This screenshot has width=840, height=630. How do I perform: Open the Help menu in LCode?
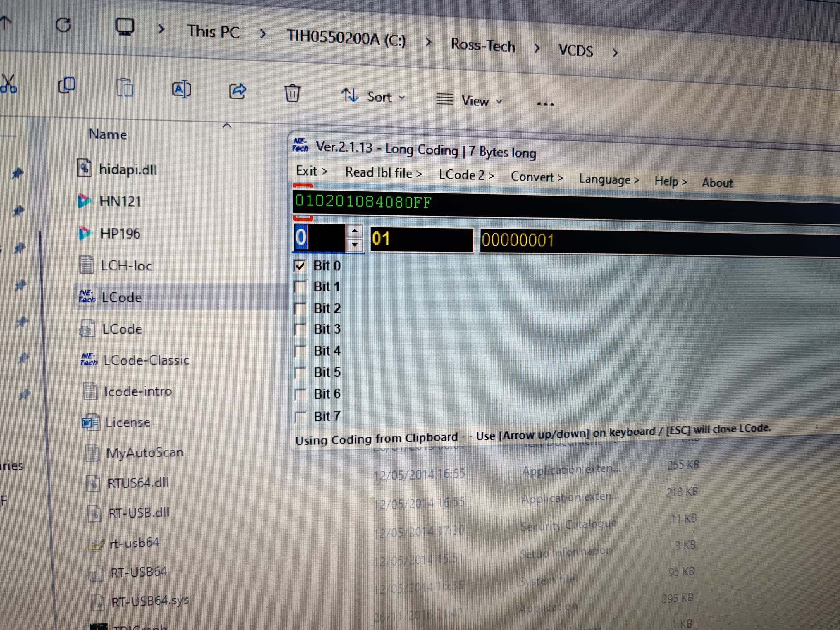click(x=671, y=181)
